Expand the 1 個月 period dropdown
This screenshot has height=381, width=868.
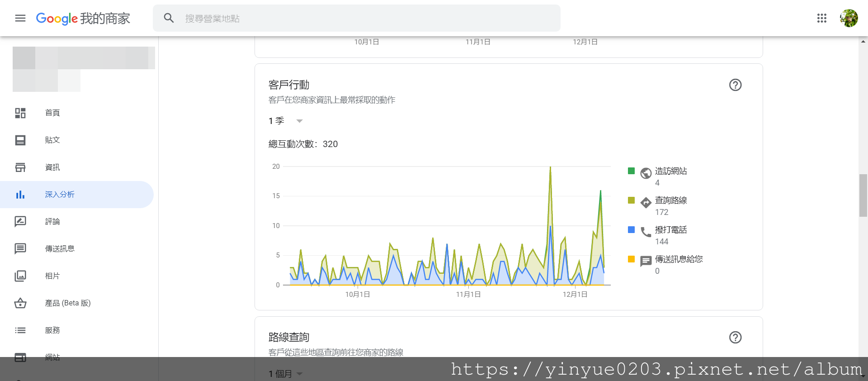[286, 374]
